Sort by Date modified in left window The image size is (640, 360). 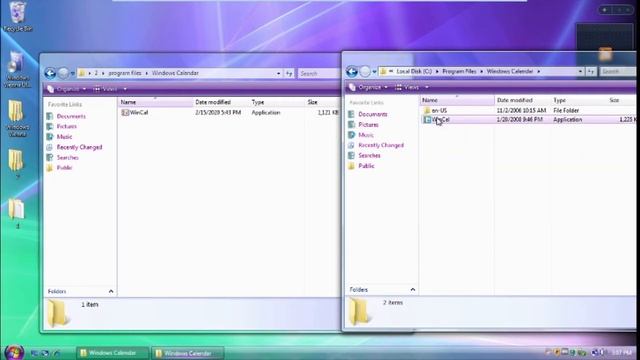(220, 102)
